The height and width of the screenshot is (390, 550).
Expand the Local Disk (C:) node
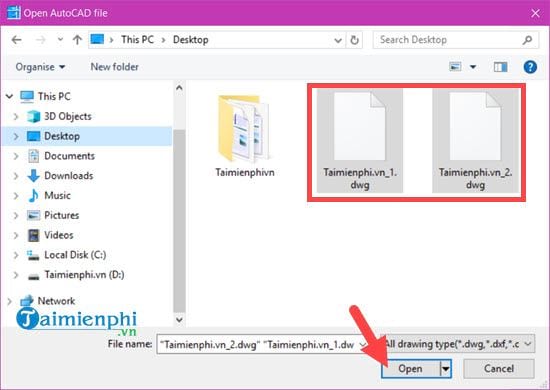[x=16, y=255]
